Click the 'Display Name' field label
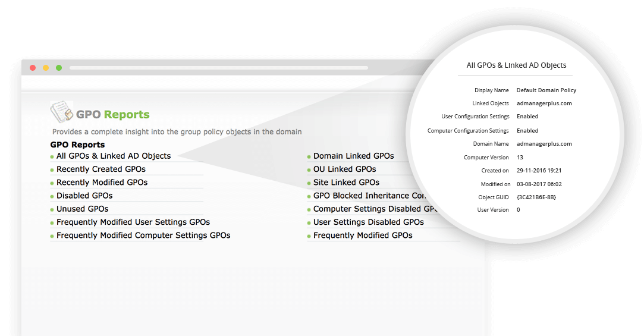Image resolution: width=644 pixels, height=336 pixels. pos(492,90)
